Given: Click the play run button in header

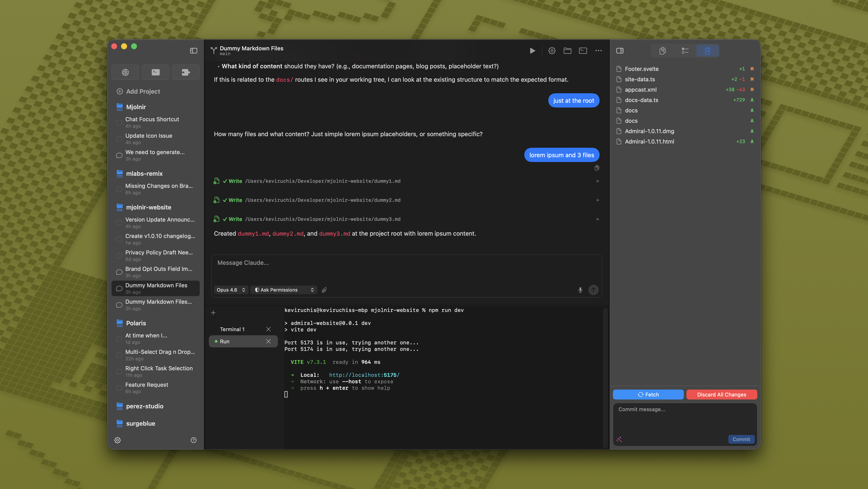Looking at the screenshot, I should click(532, 51).
